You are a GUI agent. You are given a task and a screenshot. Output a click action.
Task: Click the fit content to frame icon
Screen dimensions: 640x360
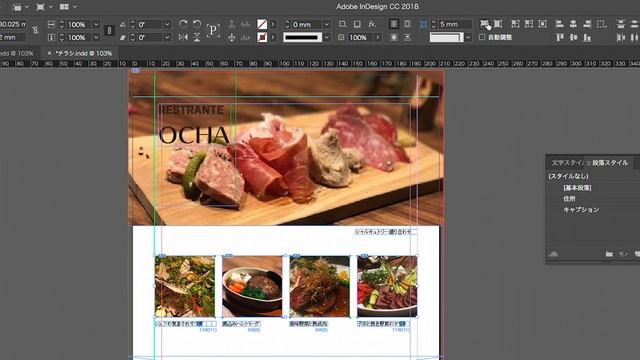coord(516,24)
